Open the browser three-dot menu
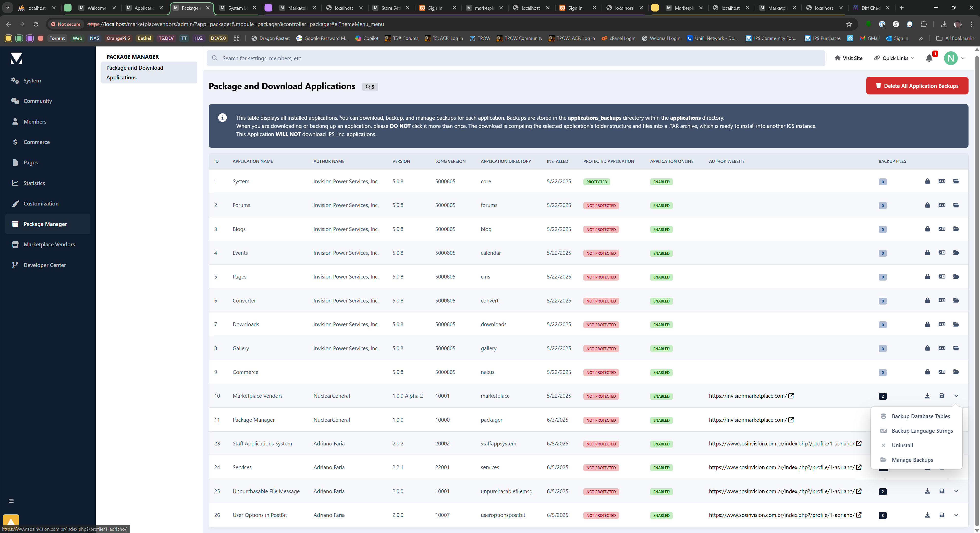This screenshot has height=533, width=980. tap(971, 24)
